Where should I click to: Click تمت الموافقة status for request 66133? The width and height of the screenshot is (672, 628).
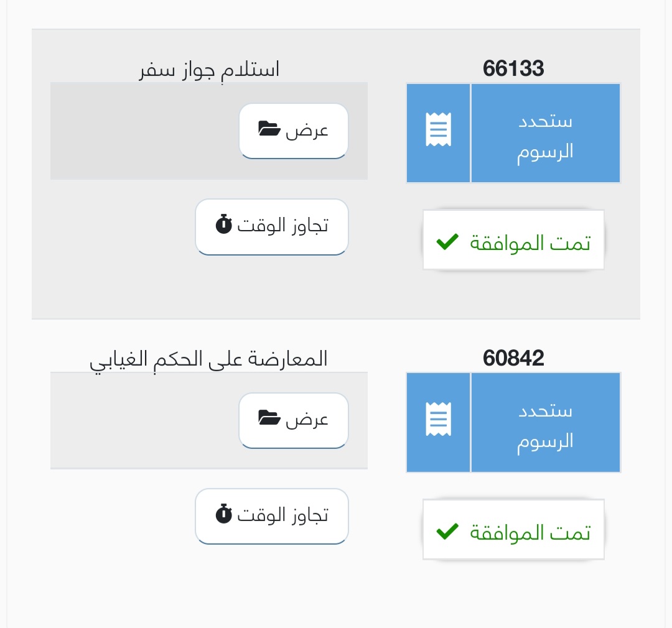click(513, 240)
